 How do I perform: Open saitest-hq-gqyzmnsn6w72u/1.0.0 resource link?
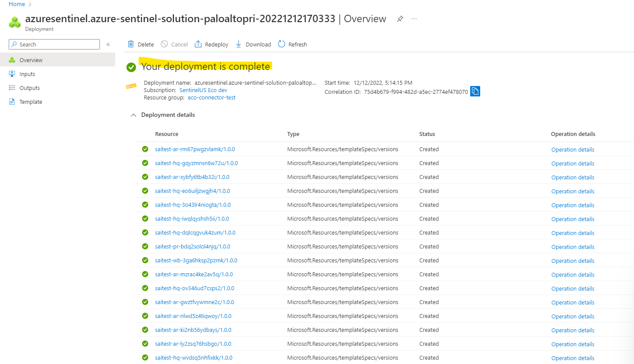(196, 163)
